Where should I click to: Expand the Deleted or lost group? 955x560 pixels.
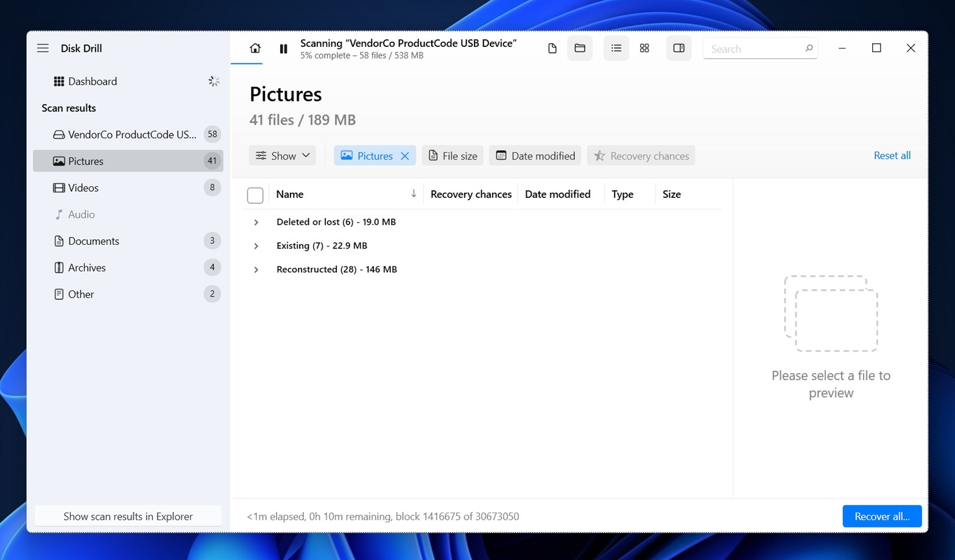(256, 222)
